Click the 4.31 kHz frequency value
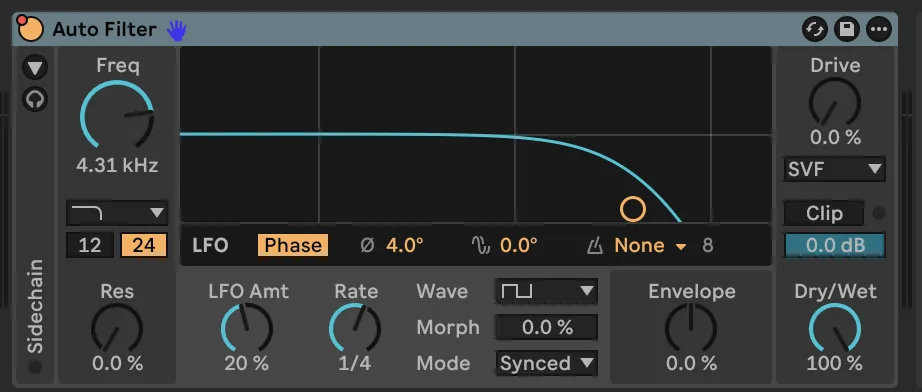The image size is (922, 392). pos(117,166)
